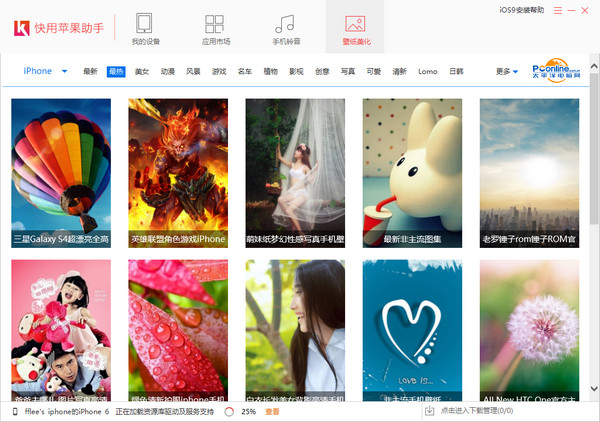Open the iOS9安装帮助 help link

tap(522, 10)
